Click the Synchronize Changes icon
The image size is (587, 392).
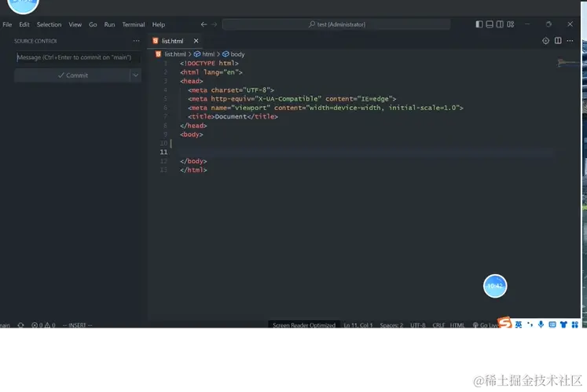click(x=21, y=324)
